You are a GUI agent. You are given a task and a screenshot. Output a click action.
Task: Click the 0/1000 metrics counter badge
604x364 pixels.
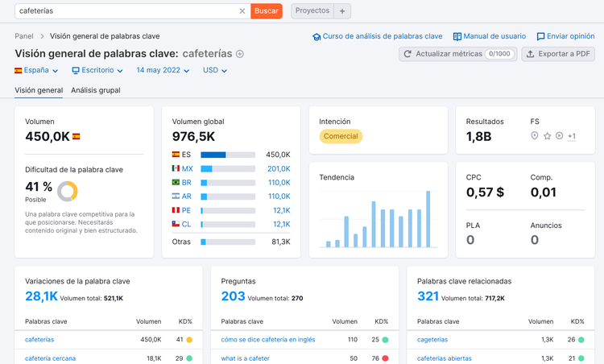coord(499,54)
